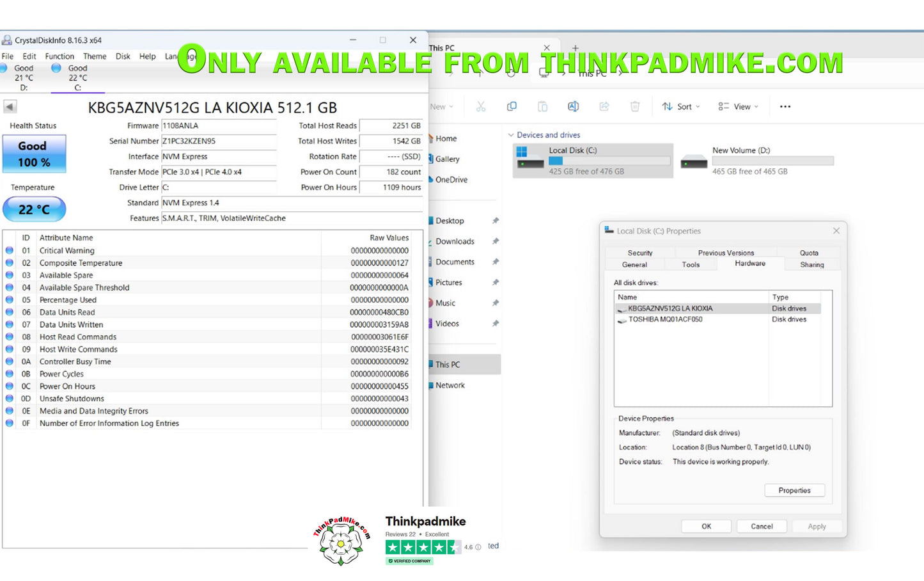Switch to the Security tab in Properties
Image resolution: width=924 pixels, height=581 pixels.
[640, 253]
